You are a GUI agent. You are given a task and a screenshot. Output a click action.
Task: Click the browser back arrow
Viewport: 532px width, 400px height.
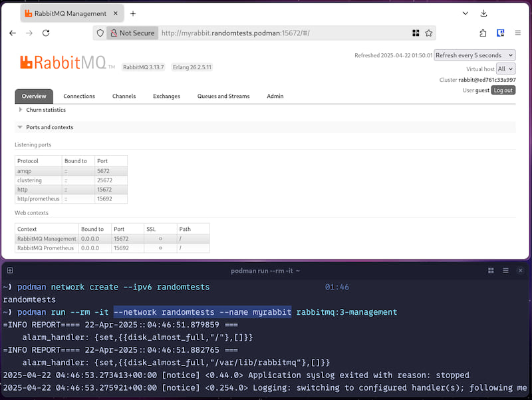tap(13, 33)
